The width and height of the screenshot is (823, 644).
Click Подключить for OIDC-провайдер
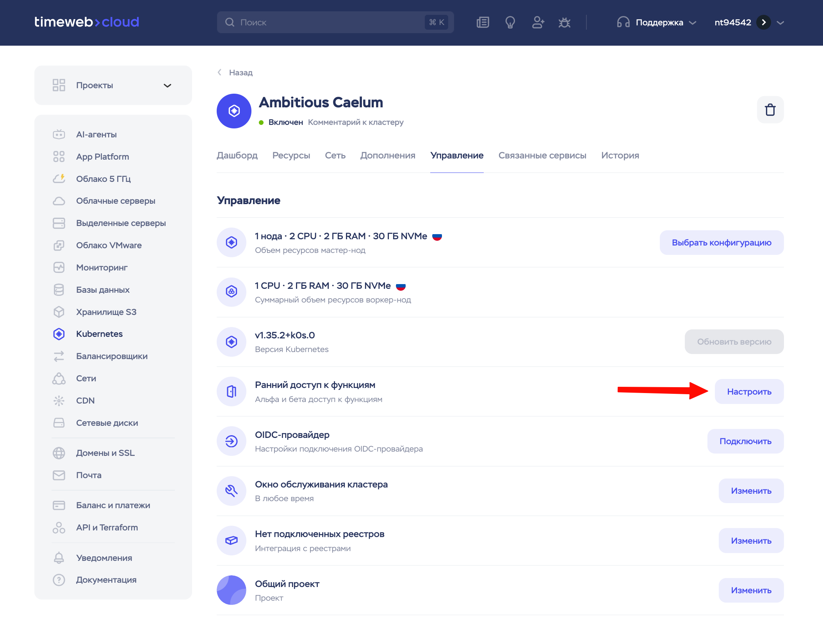745,441
